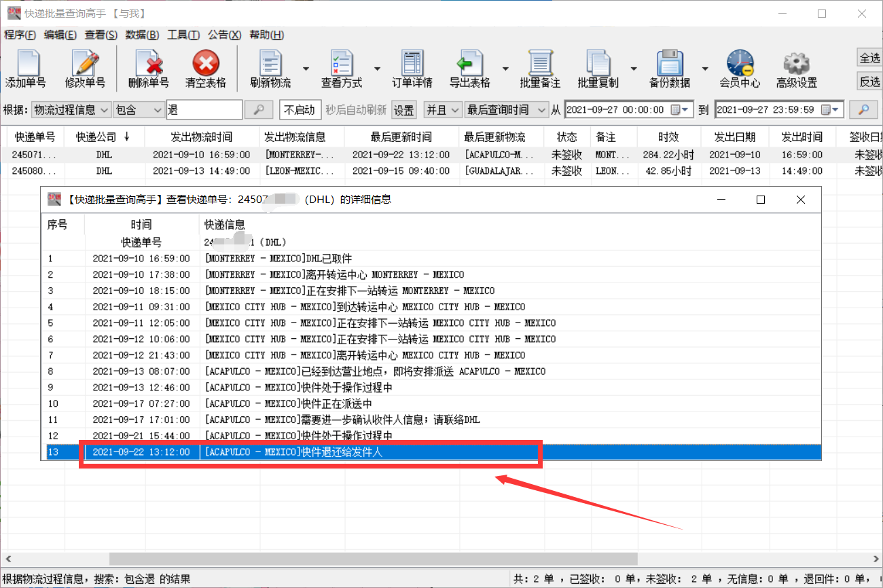Screen dimensions: 883x588
Task: Click the 删除单号 delete icon
Action: coord(148,69)
